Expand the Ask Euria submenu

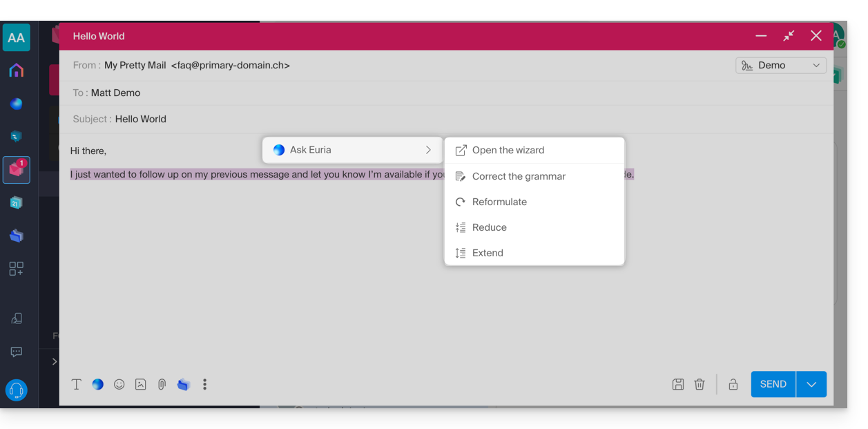pos(352,150)
